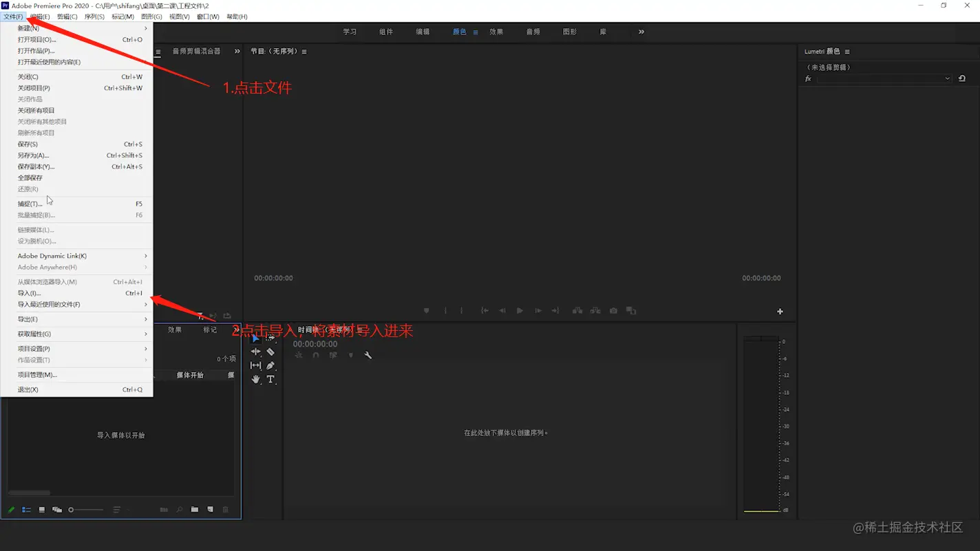Switch to 音频 workspace tab

[x=533, y=32]
